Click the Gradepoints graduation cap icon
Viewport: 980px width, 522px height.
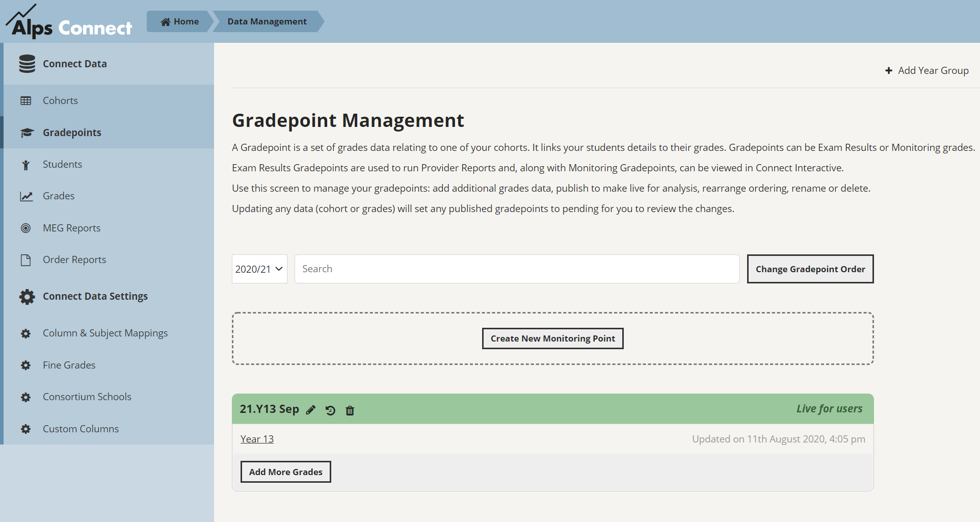pyautogui.click(x=27, y=133)
